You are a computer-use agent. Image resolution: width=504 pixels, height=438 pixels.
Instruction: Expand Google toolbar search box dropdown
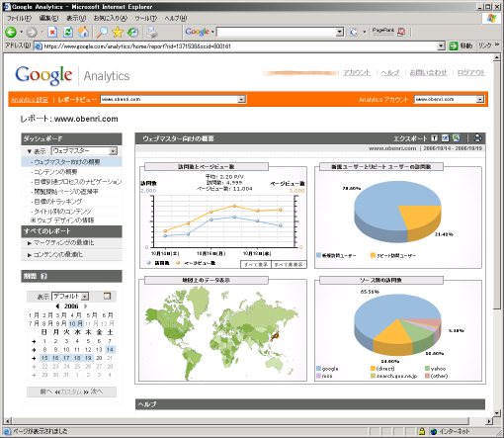point(340,32)
